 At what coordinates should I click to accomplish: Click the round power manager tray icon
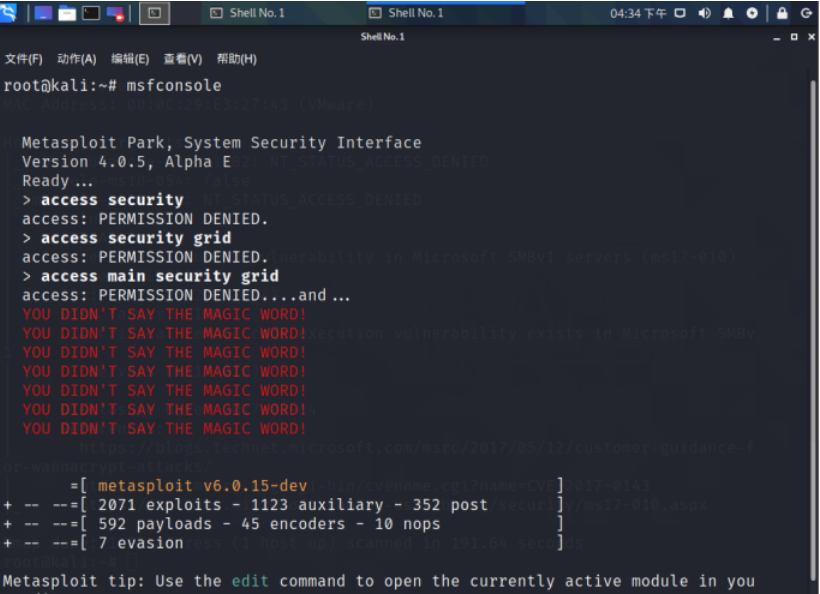point(752,13)
